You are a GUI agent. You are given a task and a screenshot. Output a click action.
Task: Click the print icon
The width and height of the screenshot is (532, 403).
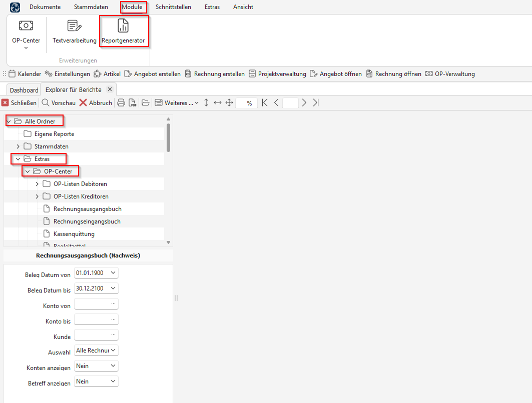[x=121, y=102]
